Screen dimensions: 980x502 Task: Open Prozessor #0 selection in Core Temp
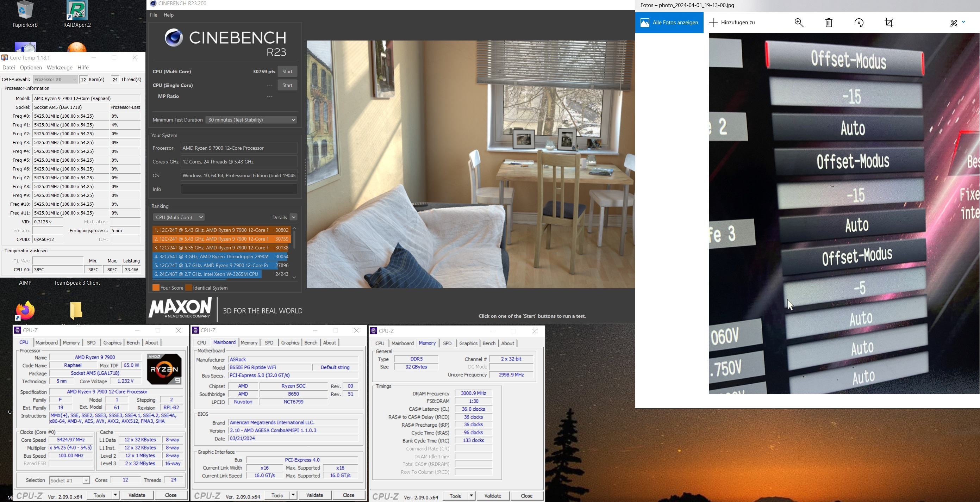(56, 79)
